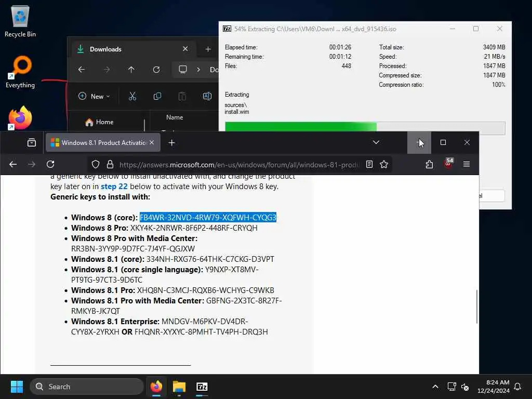This screenshot has width=532, height=399.
Task: Open the Firefox list all tabs dropdown
Action: (376, 142)
